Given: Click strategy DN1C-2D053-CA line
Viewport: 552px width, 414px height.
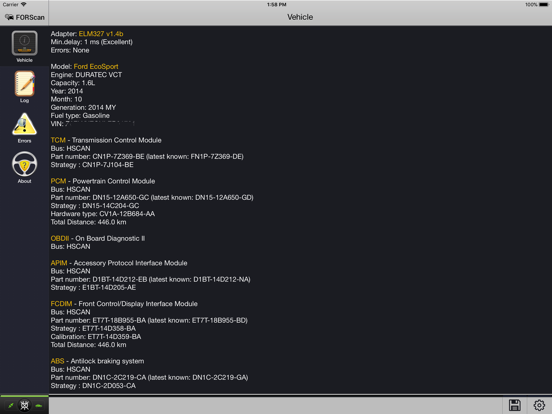Looking at the screenshot, I should (x=93, y=386).
